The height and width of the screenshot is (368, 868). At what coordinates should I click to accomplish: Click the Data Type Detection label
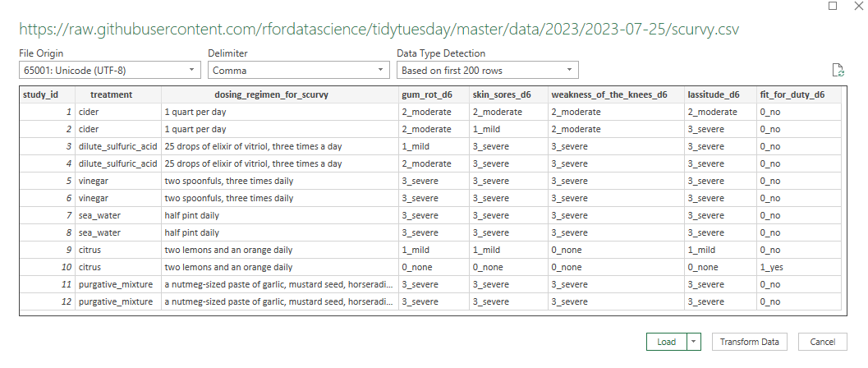point(441,53)
